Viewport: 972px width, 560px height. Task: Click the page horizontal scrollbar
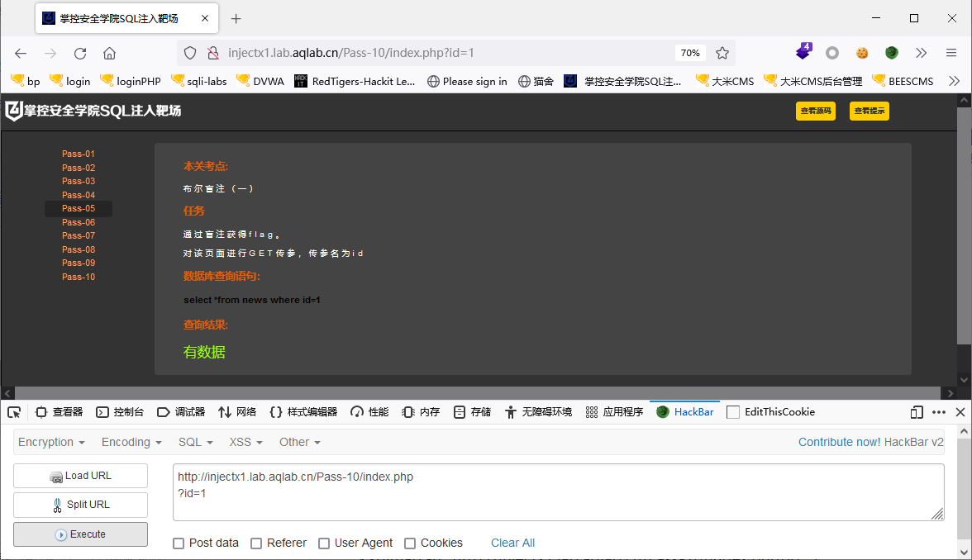point(478,393)
